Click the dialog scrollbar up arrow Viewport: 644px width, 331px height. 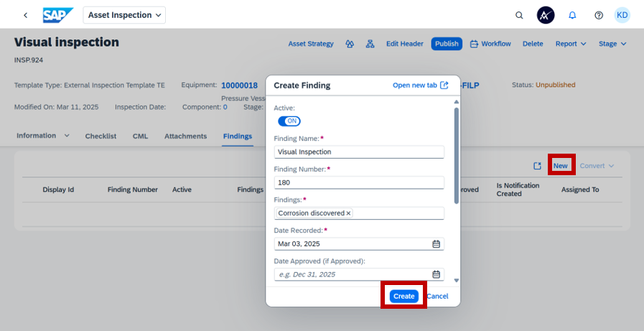(x=457, y=102)
